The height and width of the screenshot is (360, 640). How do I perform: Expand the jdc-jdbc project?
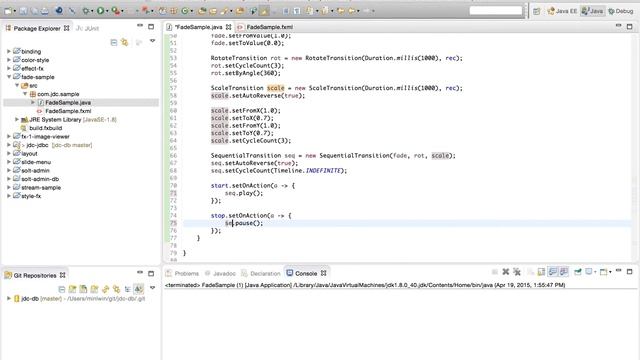9,145
